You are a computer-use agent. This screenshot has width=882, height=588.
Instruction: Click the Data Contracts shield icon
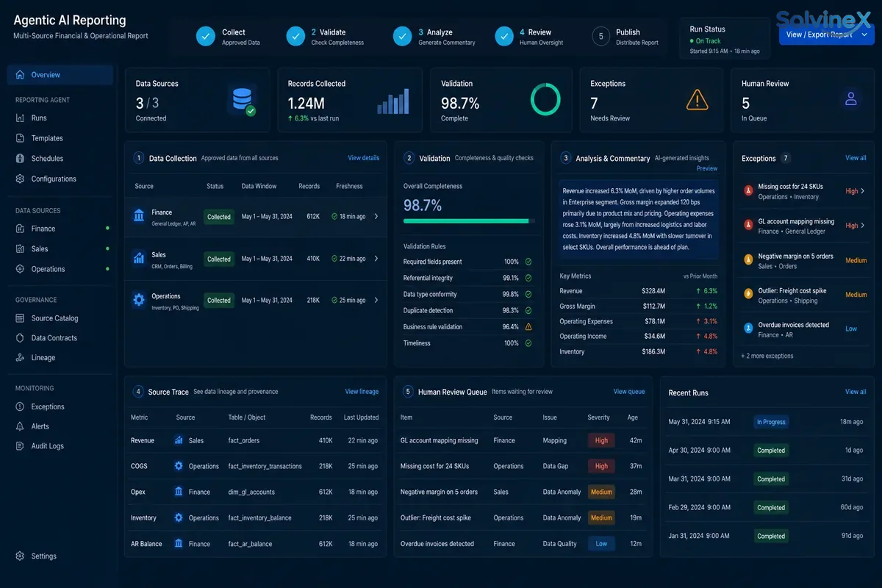pos(20,338)
